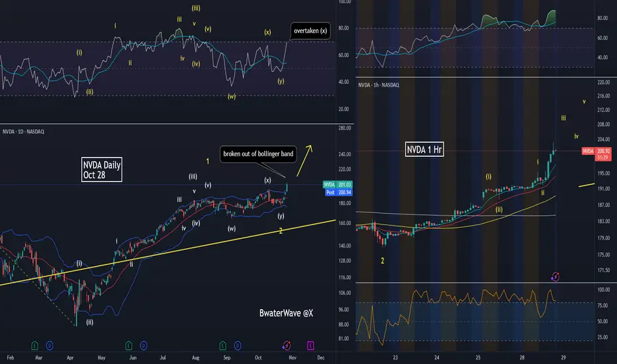Click the 'Jul' label on time axis

point(163,357)
